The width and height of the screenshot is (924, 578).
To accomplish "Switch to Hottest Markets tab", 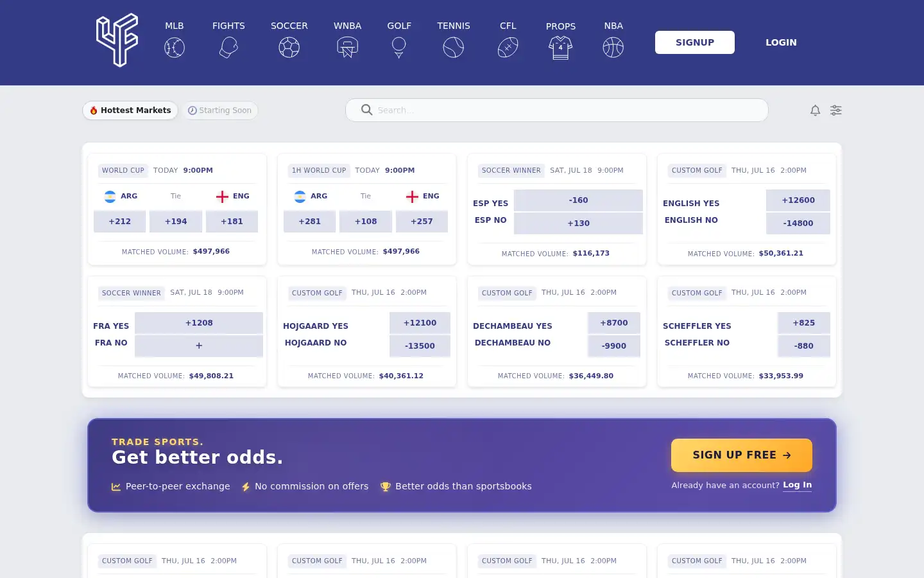I will click(x=130, y=110).
